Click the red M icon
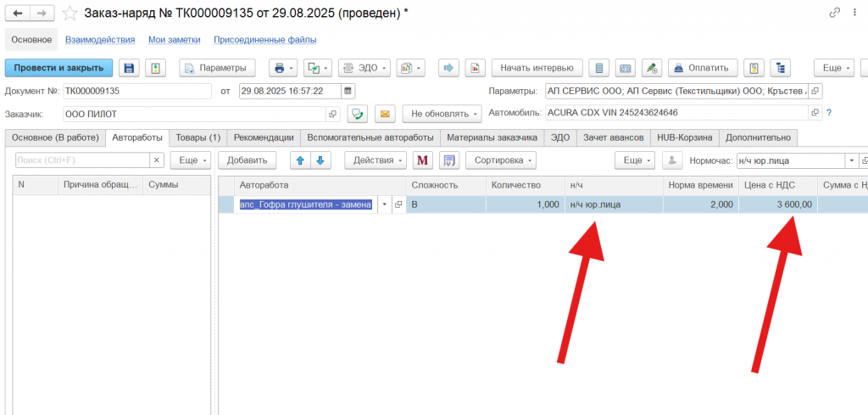The width and height of the screenshot is (868, 415). pyautogui.click(x=422, y=160)
